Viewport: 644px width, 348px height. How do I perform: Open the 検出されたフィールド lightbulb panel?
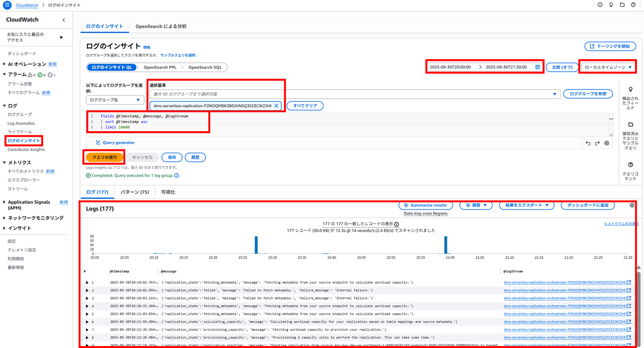(x=630, y=90)
